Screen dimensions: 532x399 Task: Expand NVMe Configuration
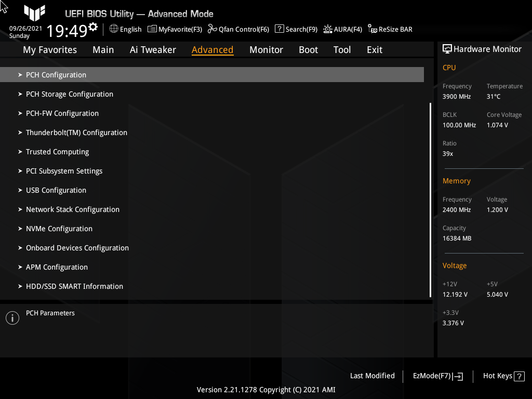59,228
